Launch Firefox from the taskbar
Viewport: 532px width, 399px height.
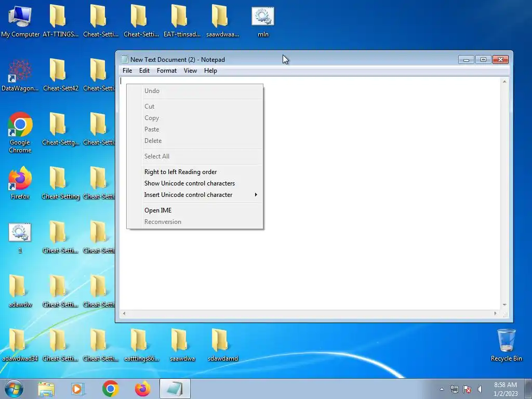click(x=143, y=389)
